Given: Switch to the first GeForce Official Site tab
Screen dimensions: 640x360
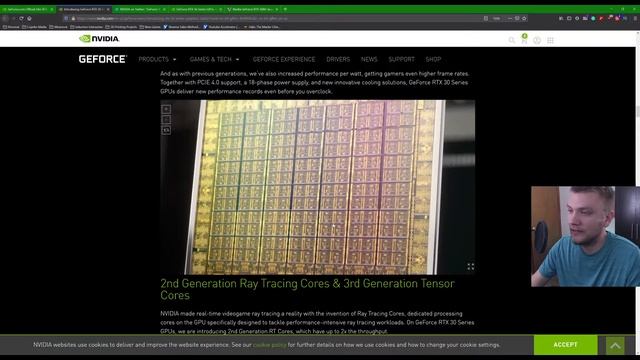Looking at the screenshot, I should [27, 9].
